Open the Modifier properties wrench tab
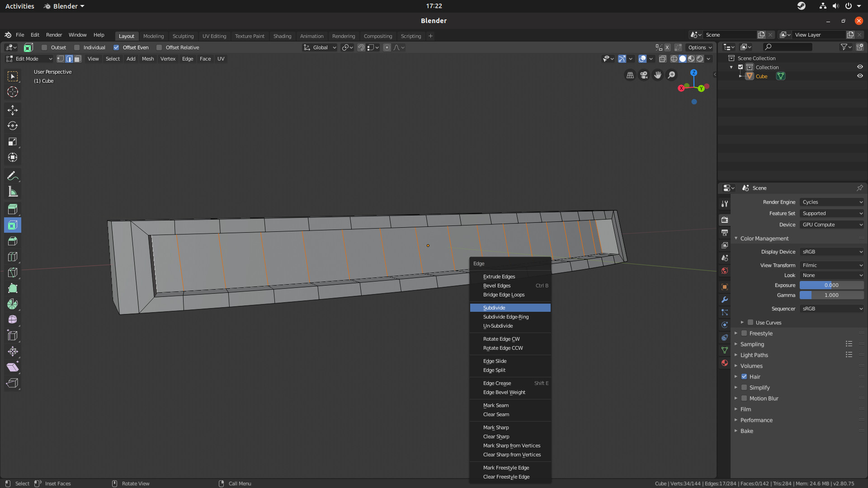The width and height of the screenshot is (868, 488). pyautogui.click(x=725, y=300)
